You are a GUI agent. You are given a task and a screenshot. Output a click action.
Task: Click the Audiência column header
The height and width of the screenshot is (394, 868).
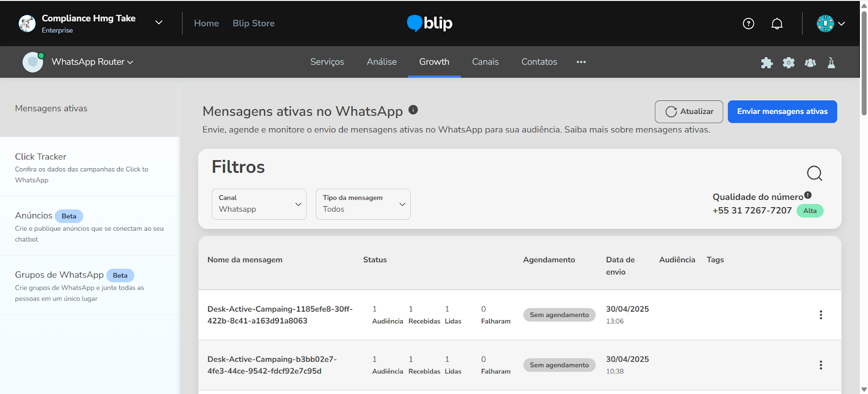click(677, 260)
